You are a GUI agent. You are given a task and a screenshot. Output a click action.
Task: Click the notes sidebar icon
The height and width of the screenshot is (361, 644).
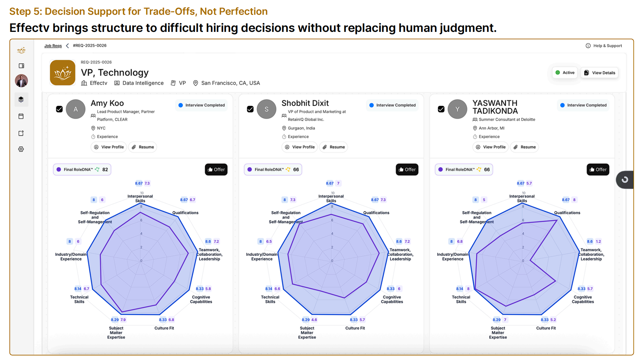pos(21,133)
